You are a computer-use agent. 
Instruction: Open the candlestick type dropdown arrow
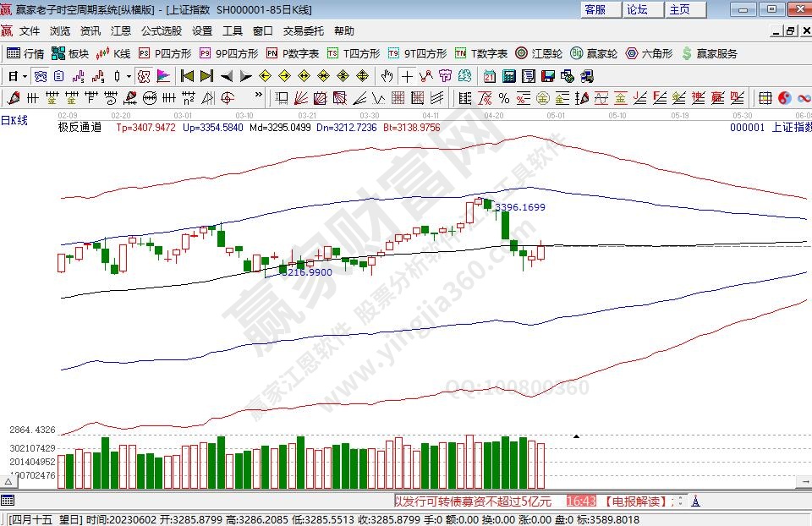pos(128,76)
